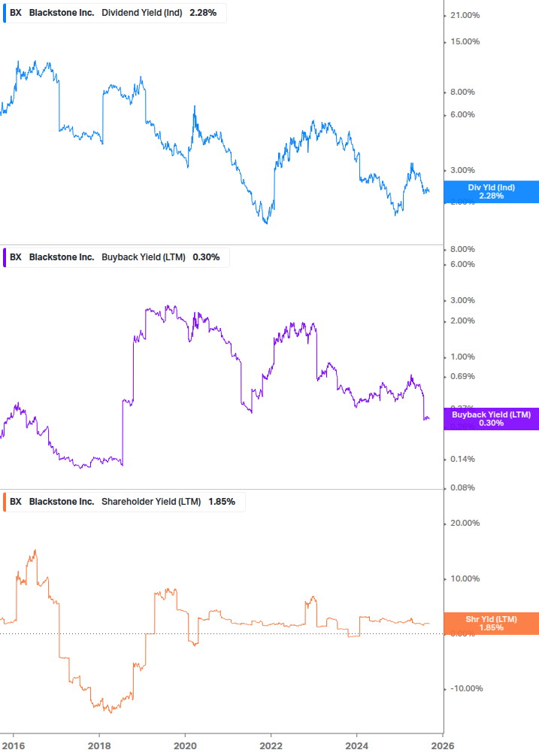Click the 2016 label on the time axis
The width and height of the screenshot is (539, 756).
tap(13, 746)
